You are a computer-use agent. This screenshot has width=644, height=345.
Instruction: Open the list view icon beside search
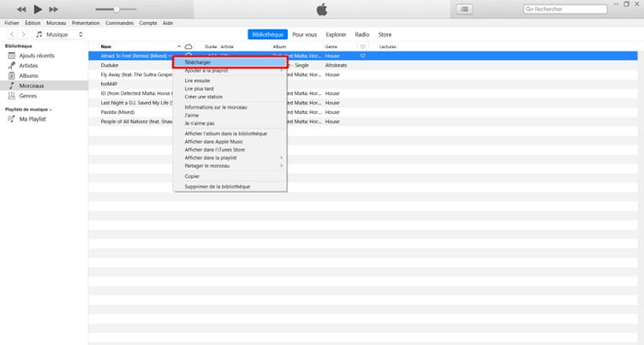(x=464, y=9)
